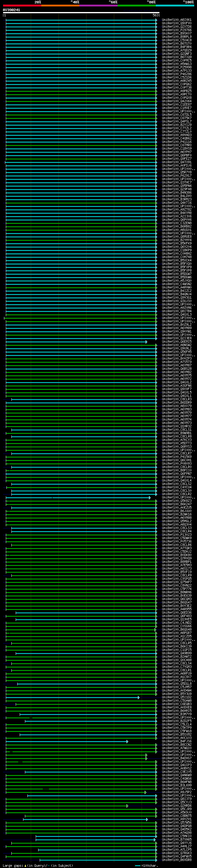Open the last hit UniRef100_B6VDR8

(176, 860)
